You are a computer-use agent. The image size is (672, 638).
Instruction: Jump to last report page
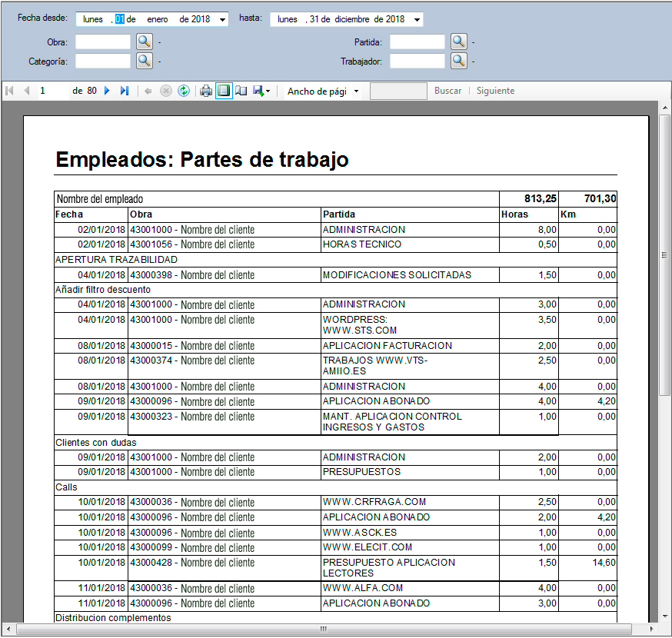tap(125, 91)
